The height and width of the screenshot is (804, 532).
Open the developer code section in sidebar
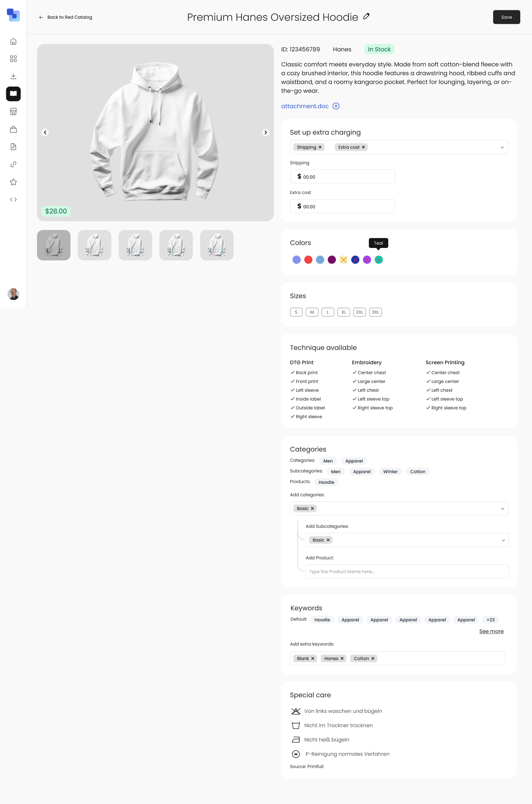pyautogui.click(x=13, y=200)
